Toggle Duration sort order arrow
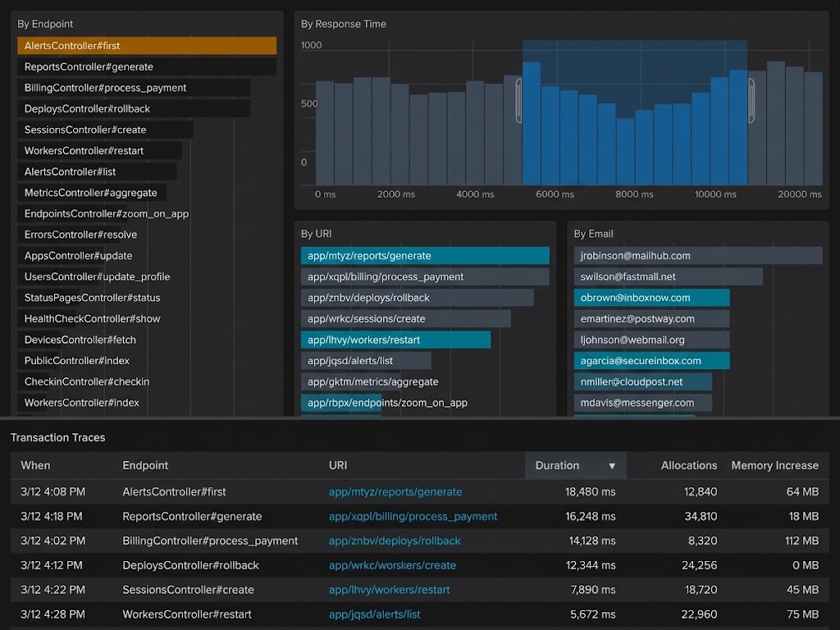Screen dimensions: 840x630 (x=612, y=466)
